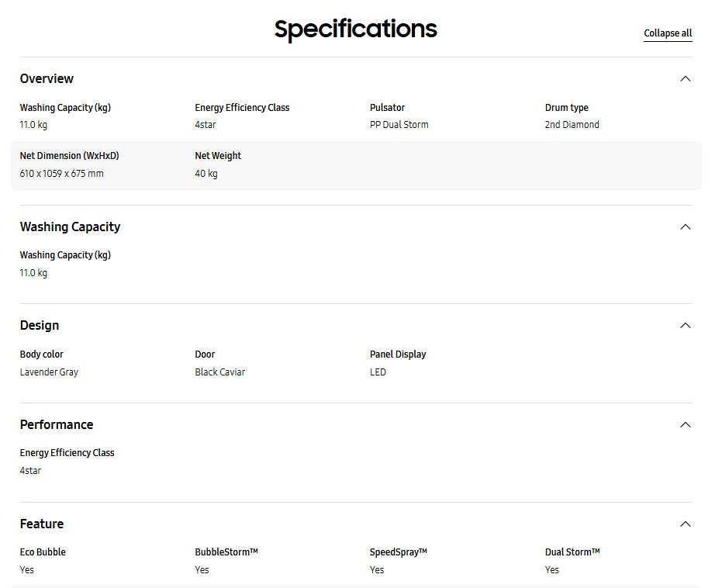
Task: Select the PP Dual Storm pulsator value
Action: tap(399, 125)
